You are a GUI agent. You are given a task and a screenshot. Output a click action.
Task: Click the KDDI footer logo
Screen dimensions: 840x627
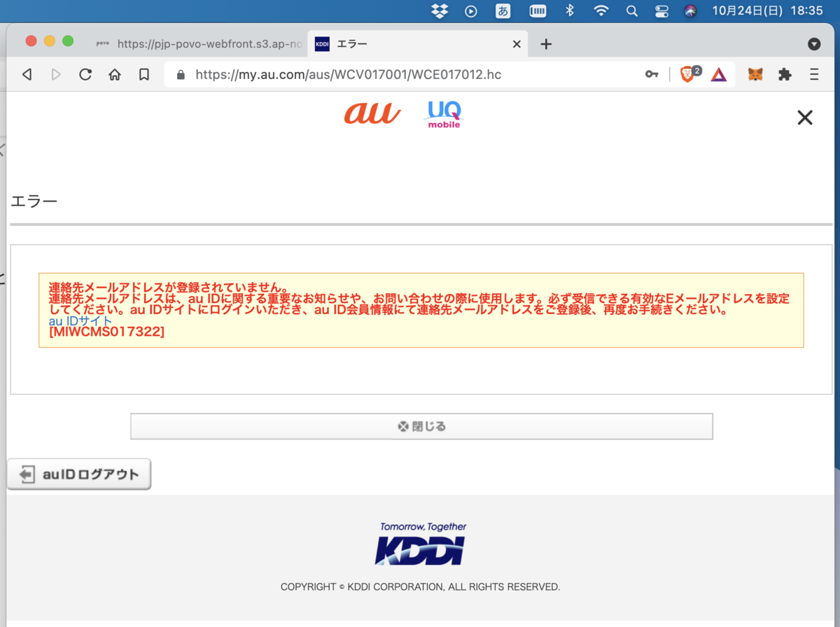(421, 544)
